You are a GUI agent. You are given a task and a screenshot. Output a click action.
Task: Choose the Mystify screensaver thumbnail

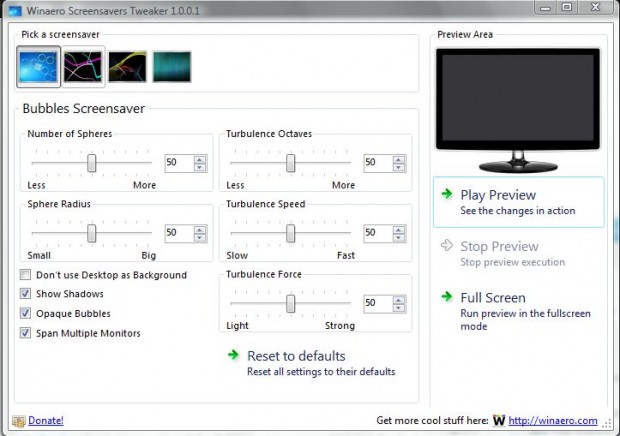coord(127,67)
